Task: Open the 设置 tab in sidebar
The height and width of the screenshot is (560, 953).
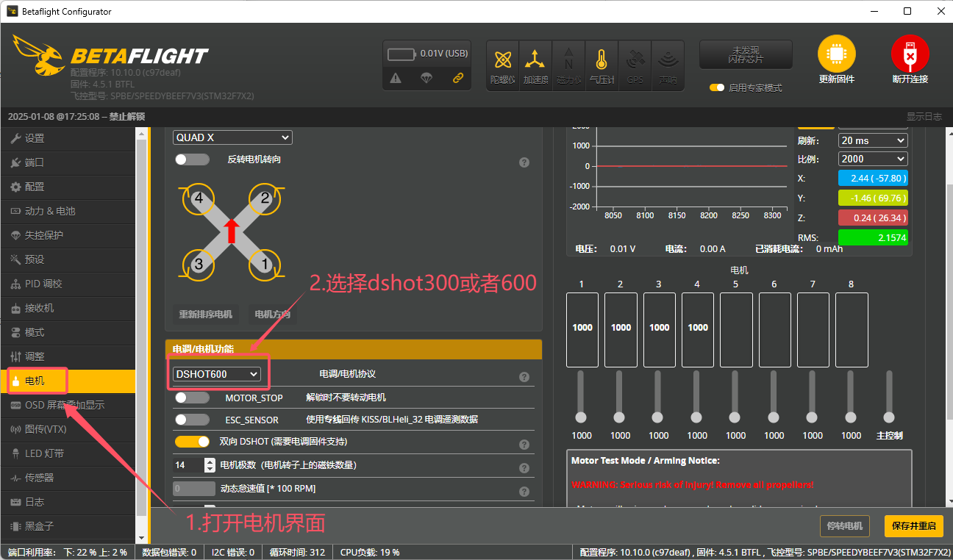Action: tap(68, 138)
